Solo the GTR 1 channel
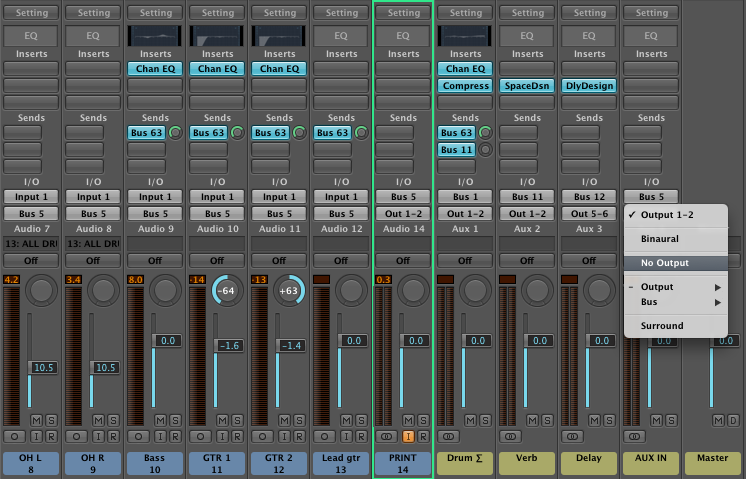Image resolution: width=746 pixels, height=479 pixels. [x=237, y=420]
